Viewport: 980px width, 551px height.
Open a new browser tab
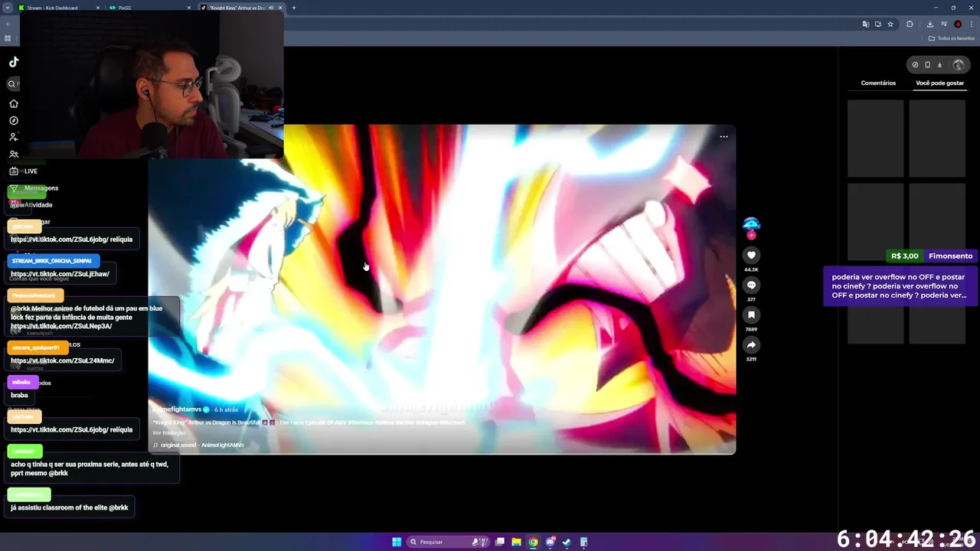(294, 8)
